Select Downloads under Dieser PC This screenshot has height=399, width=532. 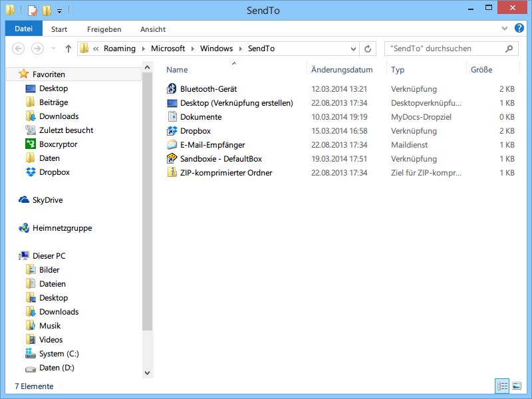(59, 311)
